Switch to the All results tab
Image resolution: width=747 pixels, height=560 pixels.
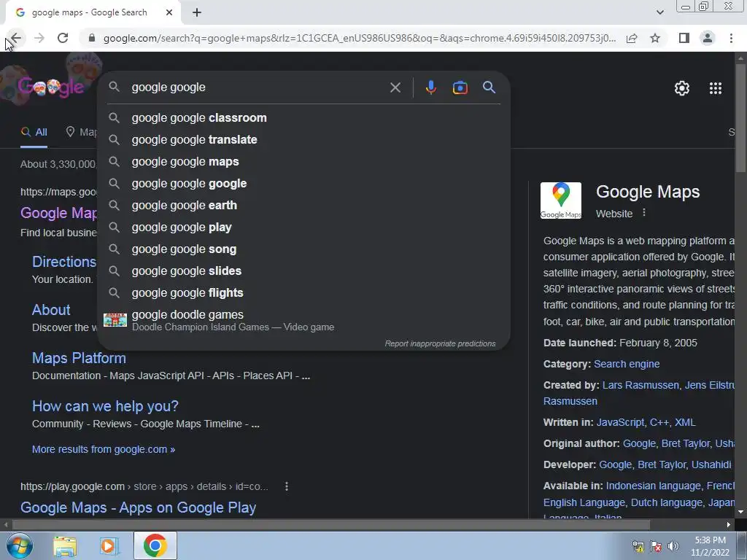34,132
